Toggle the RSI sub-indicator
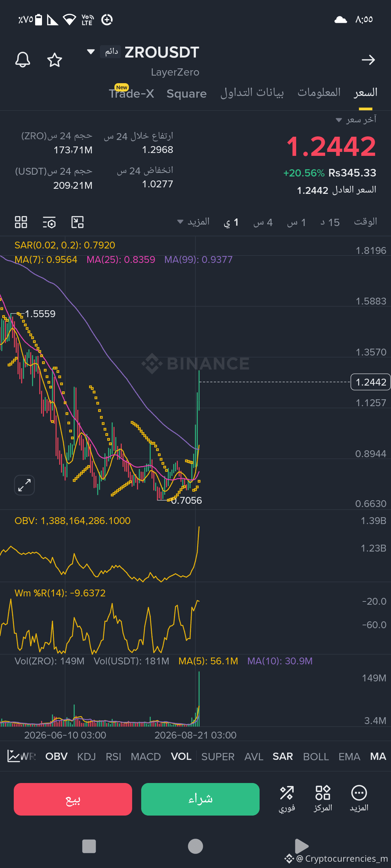Screen dimensions: 391x868 pyautogui.click(x=113, y=756)
